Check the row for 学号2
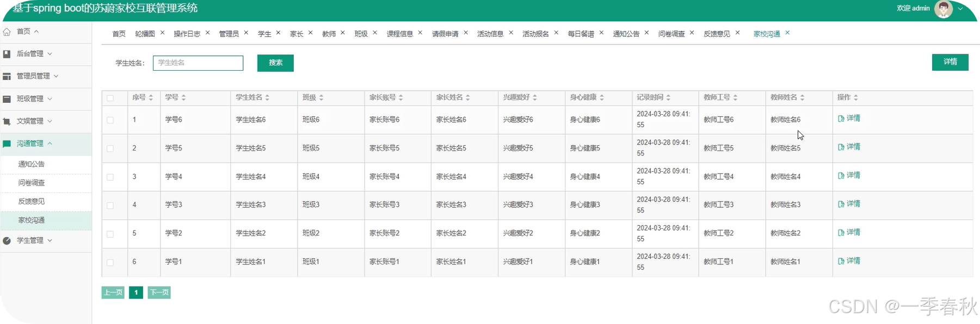Viewport: 980px width, 324px height. click(x=110, y=234)
